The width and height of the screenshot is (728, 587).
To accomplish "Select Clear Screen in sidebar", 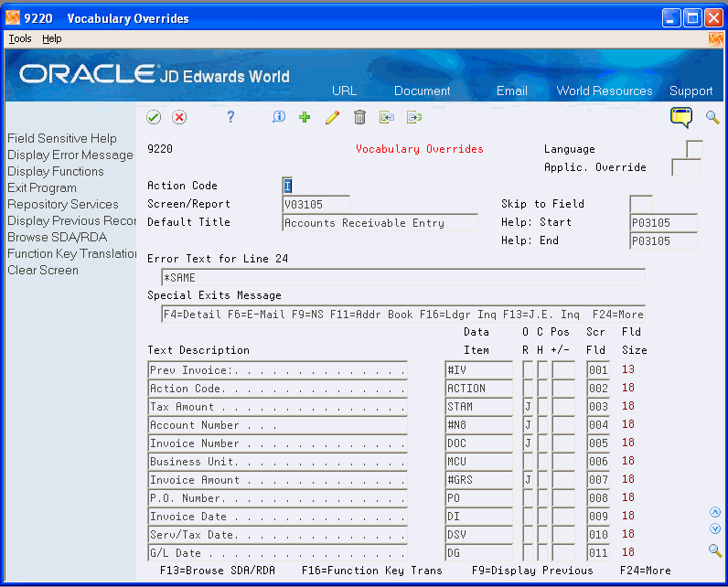I will pos(43,270).
